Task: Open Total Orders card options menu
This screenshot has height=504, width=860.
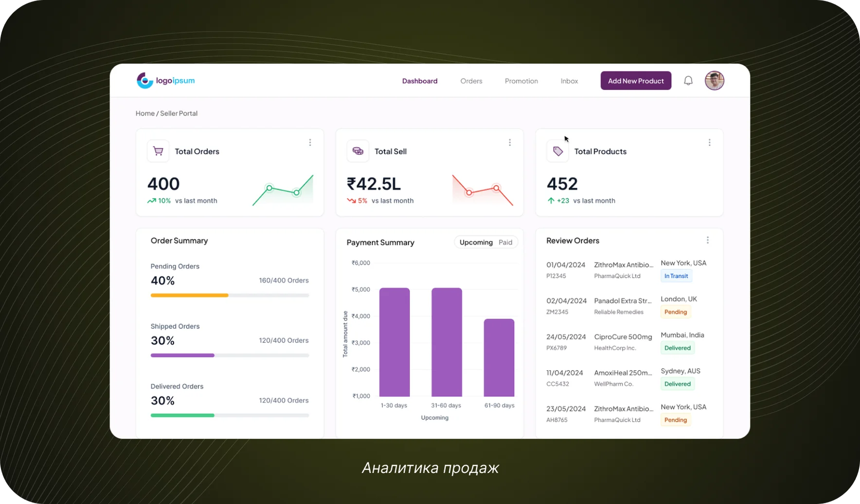Action: coord(310,143)
